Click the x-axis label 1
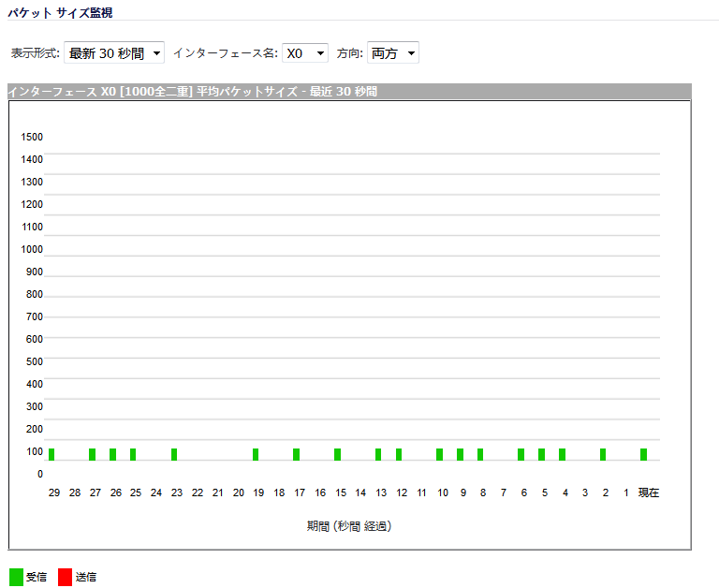The height and width of the screenshot is (588, 719). click(x=626, y=492)
